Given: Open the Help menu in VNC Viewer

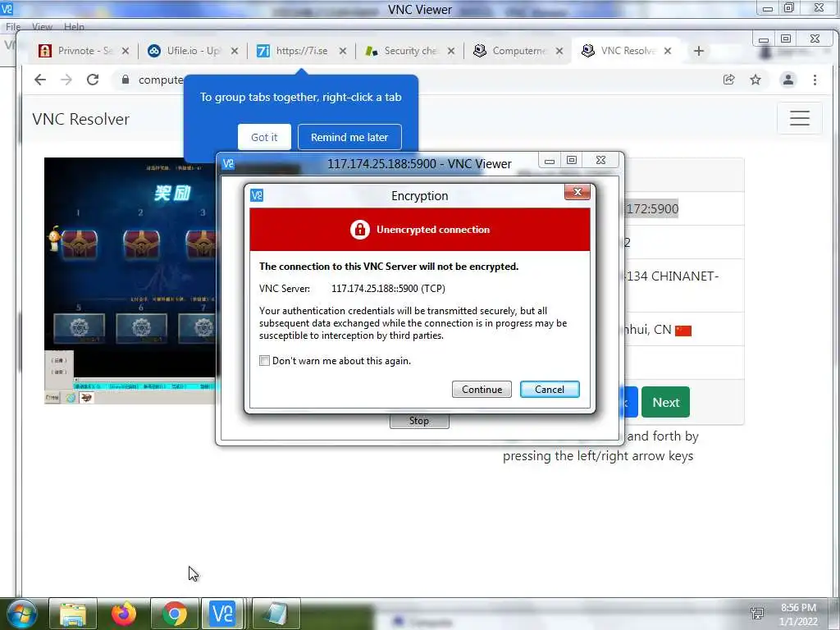Looking at the screenshot, I should coord(74,27).
